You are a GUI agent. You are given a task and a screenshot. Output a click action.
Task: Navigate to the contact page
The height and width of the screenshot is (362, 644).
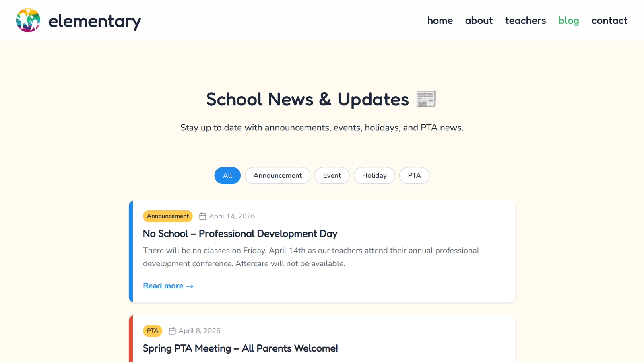coord(609,21)
